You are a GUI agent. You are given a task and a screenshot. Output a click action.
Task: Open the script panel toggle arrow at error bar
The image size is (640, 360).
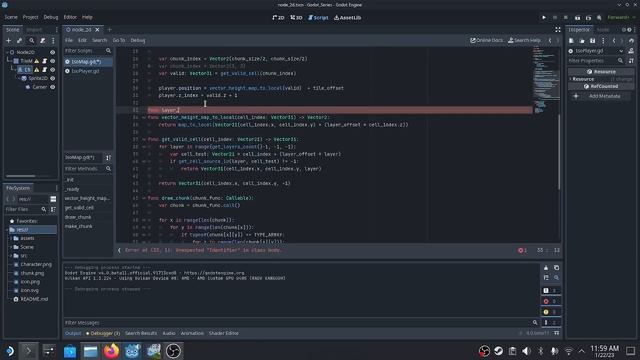[x=119, y=250]
